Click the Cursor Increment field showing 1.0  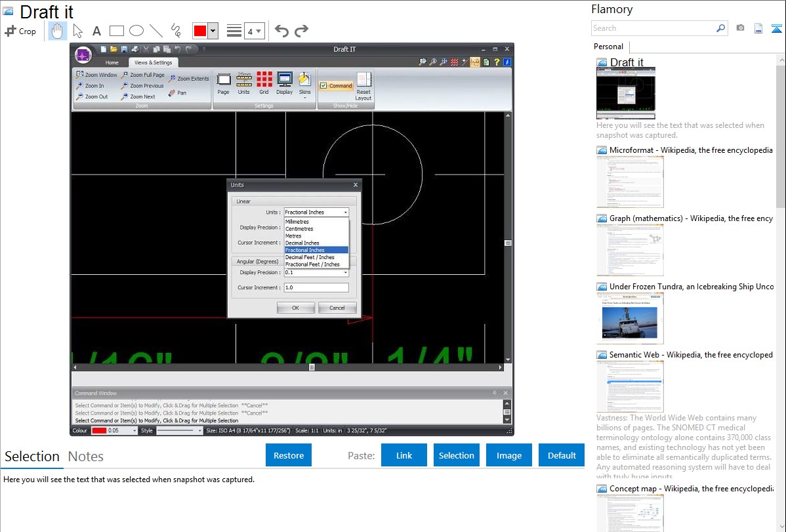[x=316, y=287]
